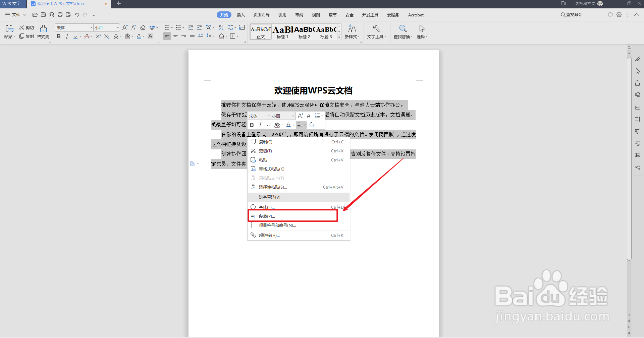Switch to 页面布局 ribbon tab
Screen dimensions: 644x338
tap(262, 15)
